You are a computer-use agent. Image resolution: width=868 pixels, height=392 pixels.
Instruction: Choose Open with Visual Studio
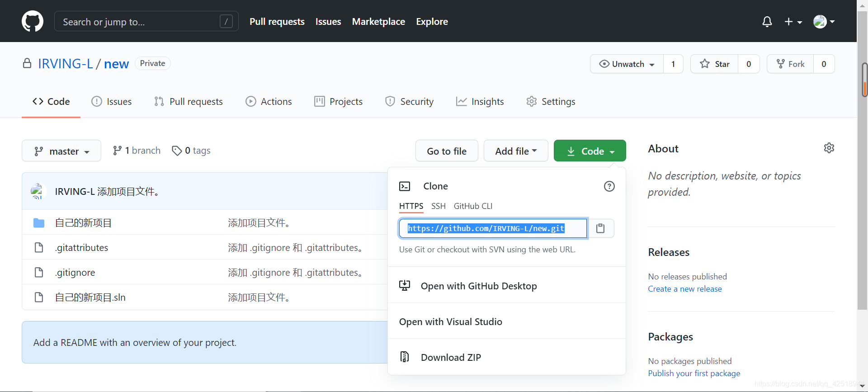pos(507,321)
